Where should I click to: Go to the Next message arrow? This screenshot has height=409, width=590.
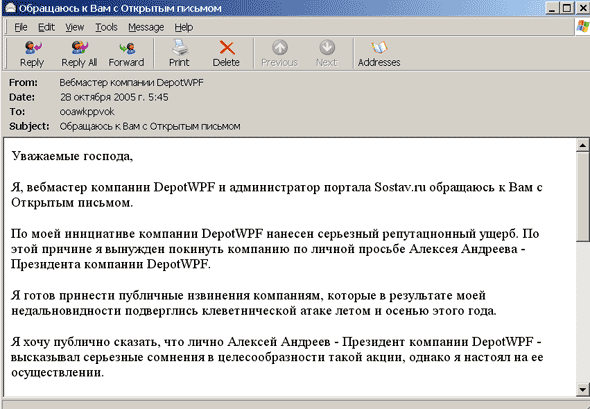pos(327,47)
